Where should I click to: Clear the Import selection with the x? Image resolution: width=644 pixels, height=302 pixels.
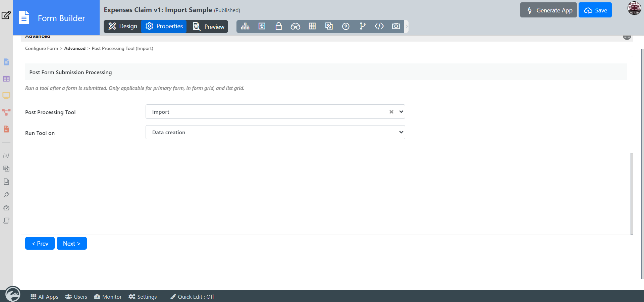[x=391, y=112]
